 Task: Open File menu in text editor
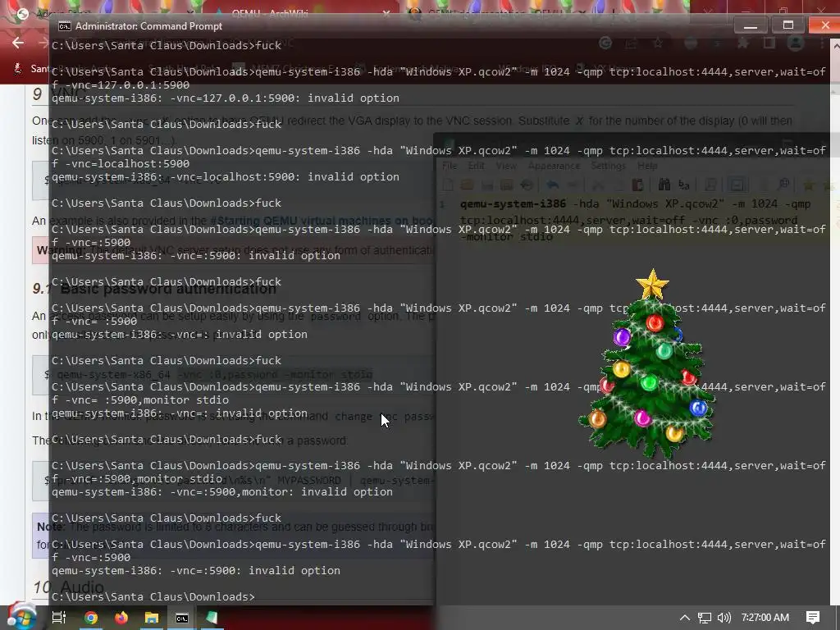(450, 166)
